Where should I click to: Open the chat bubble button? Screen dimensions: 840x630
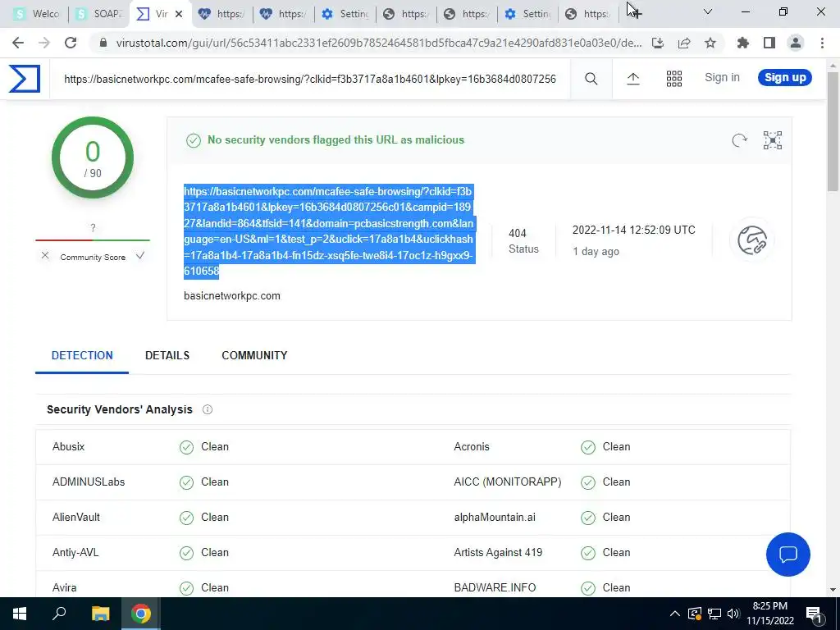[x=788, y=555]
